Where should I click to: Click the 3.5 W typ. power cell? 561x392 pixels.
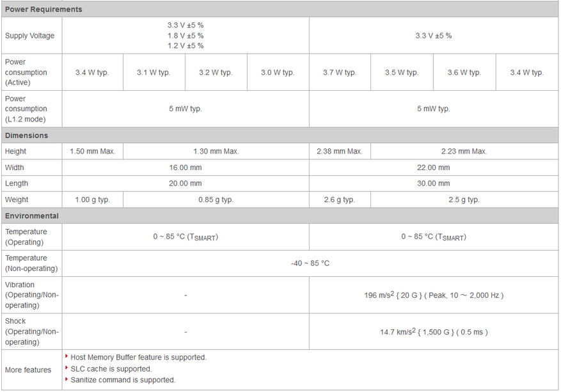[x=402, y=73]
